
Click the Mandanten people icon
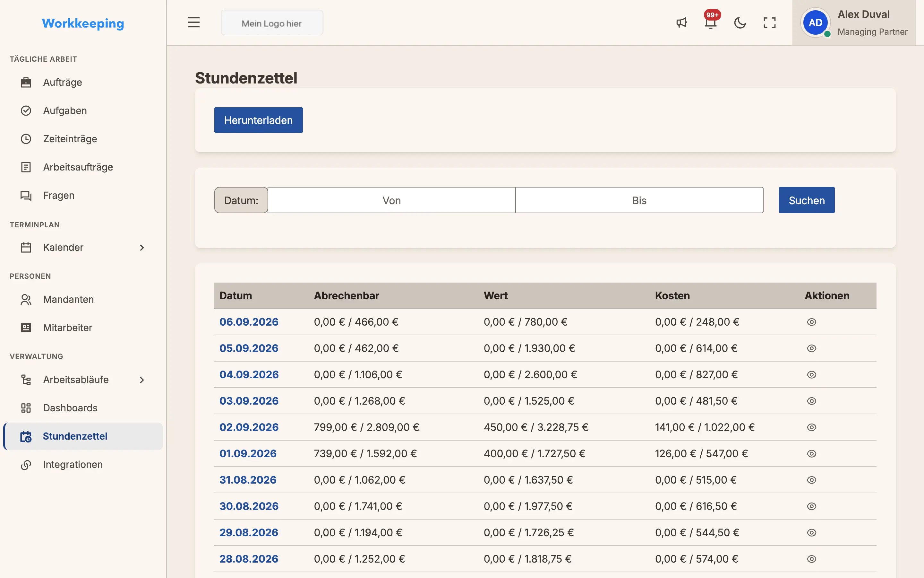pyautogui.click(x=26, y=299)
